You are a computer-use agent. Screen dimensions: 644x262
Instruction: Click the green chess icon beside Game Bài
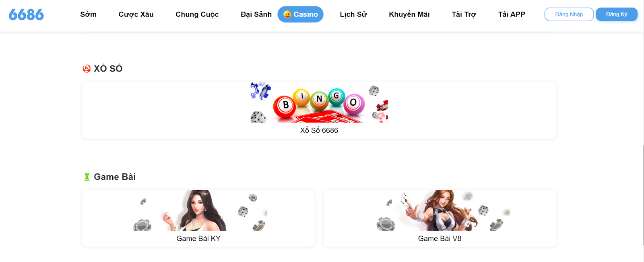[87, 177]
